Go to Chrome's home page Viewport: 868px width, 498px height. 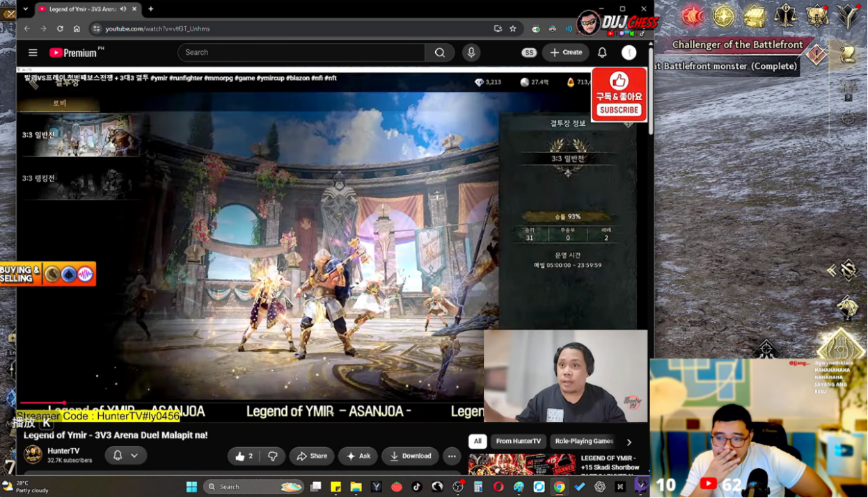pos(77,29)
